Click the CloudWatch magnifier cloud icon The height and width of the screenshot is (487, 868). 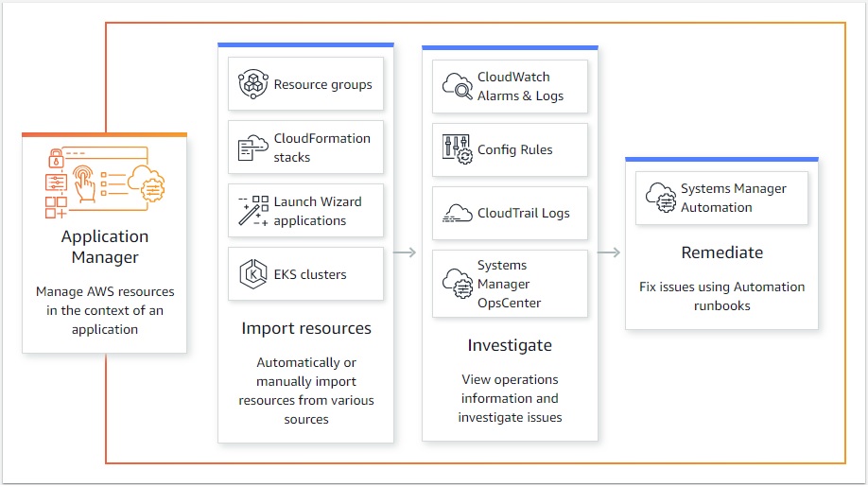coord(458,86)
